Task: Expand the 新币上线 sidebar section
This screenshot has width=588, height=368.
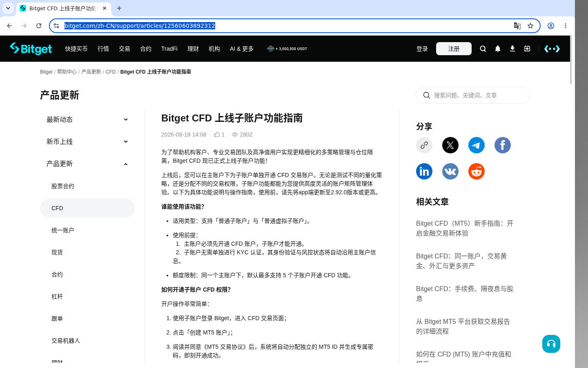Action: [87, 141]
